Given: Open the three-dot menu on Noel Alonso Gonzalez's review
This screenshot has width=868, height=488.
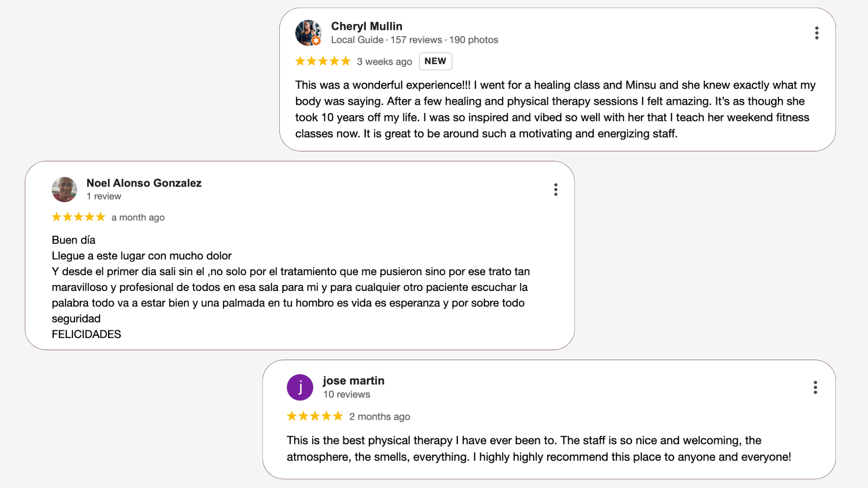Looking at the screenshot, I should coord(556,190).
